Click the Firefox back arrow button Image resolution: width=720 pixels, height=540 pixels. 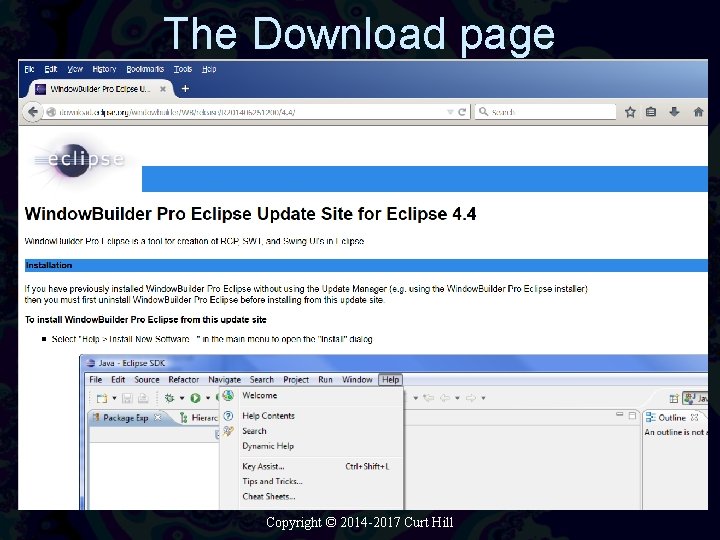point(33,112)
